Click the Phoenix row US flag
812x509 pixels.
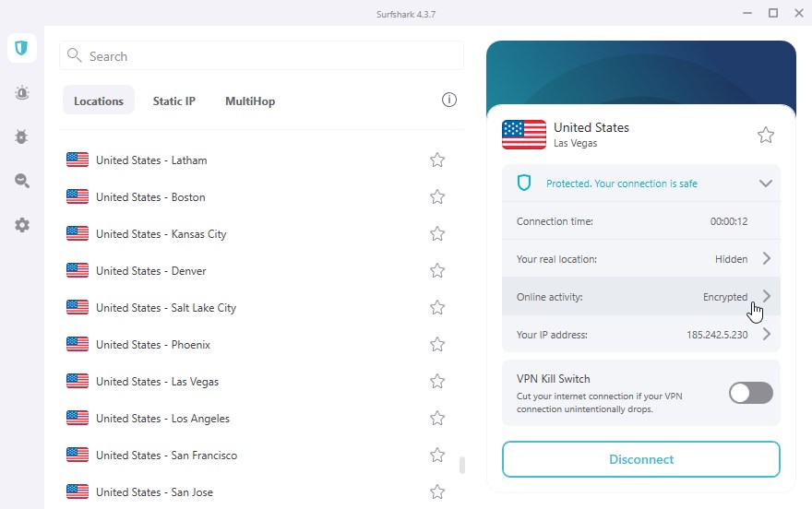(78, 344)
